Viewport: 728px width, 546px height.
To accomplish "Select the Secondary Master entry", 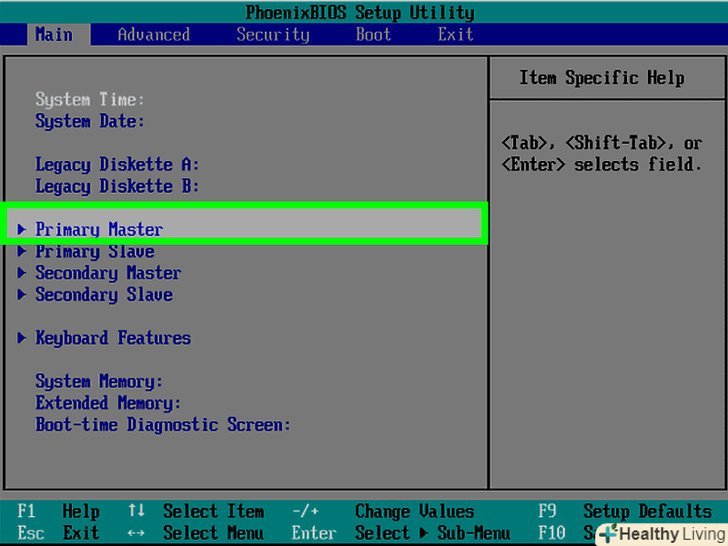I will click(108, 273).
